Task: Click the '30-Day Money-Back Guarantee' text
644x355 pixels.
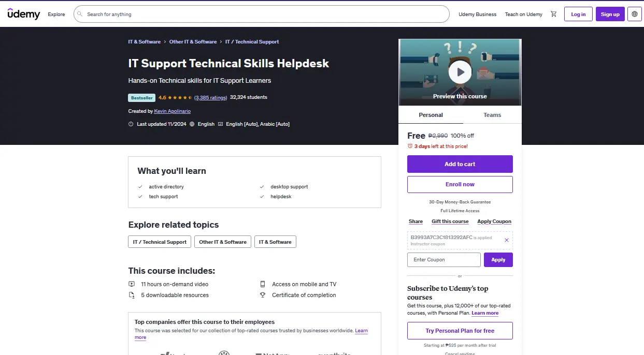Action: [460, 202]
